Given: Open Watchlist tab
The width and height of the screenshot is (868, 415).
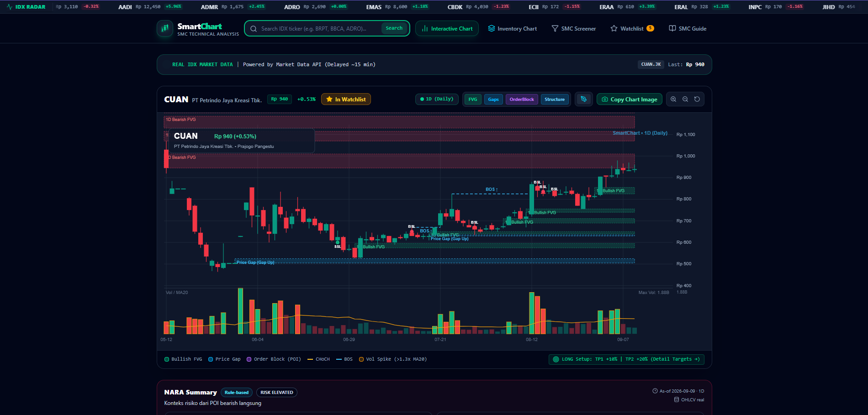Looking at the screenshot, I should pyautogui.click(x=632, y=28).
